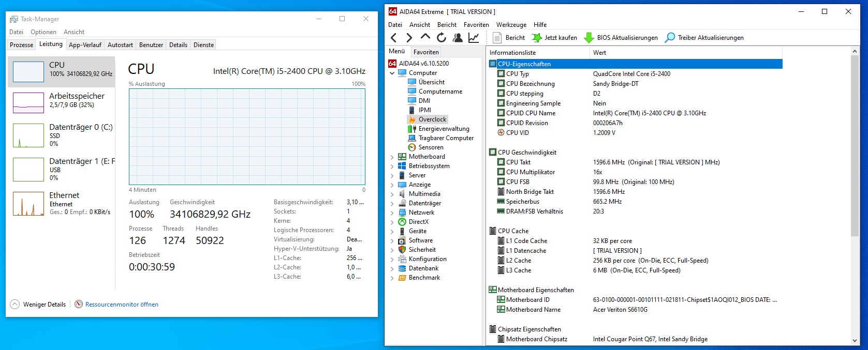Screen dimensions: 868x350
Task: Select Sicherheit tree item
Action: 417,250
